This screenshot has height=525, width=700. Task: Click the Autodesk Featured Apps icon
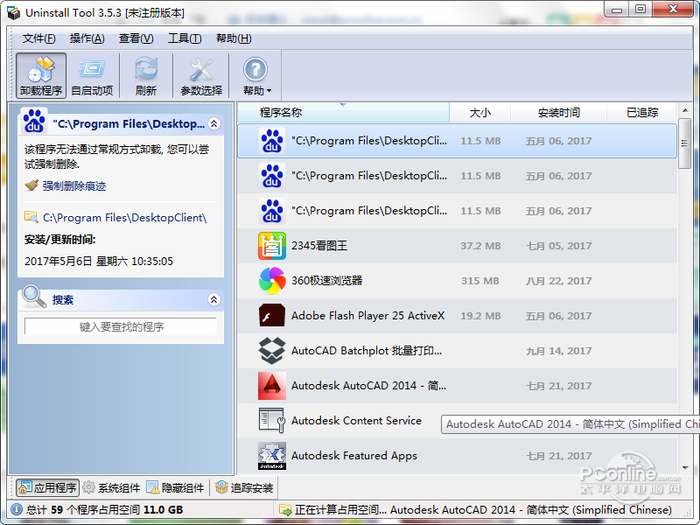click(x=272, y=456)
